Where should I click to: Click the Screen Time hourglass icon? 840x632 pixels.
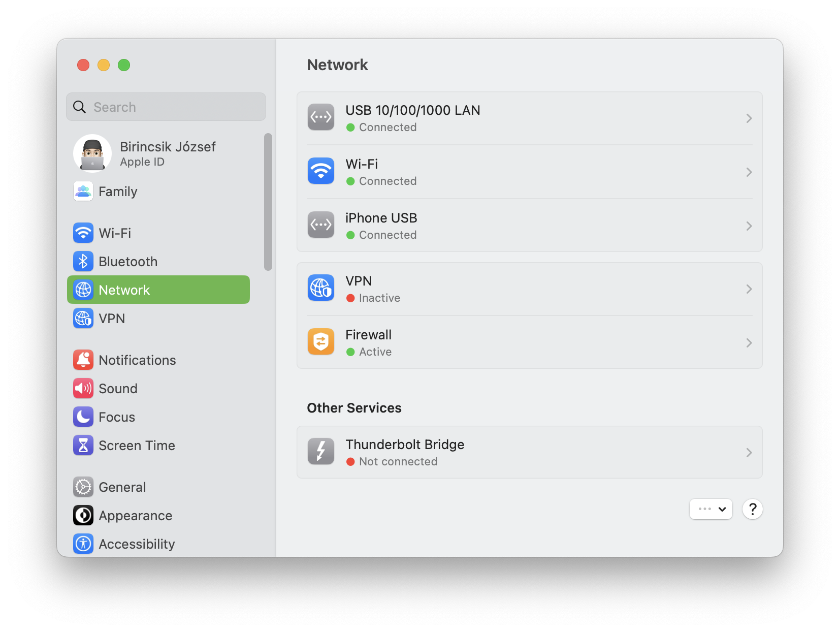click(83, 446)
